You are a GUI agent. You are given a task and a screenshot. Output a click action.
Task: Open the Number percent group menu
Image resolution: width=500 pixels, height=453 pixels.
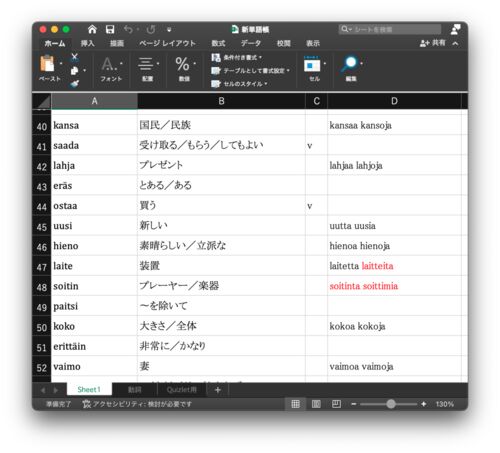pyautogui.click(x=185, y=69)
